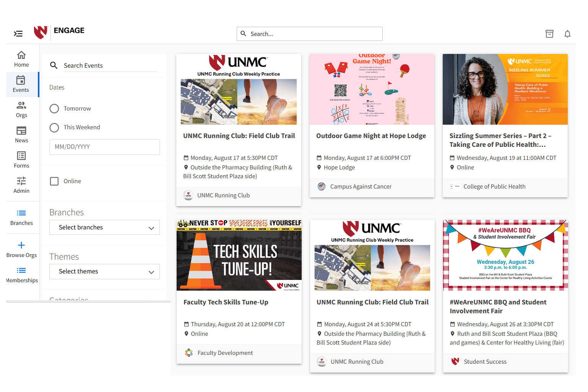This screenshot has width=588, height=392.
Task: Open the Running Club August 24 event thumbnail
Action: click(372, 255)
